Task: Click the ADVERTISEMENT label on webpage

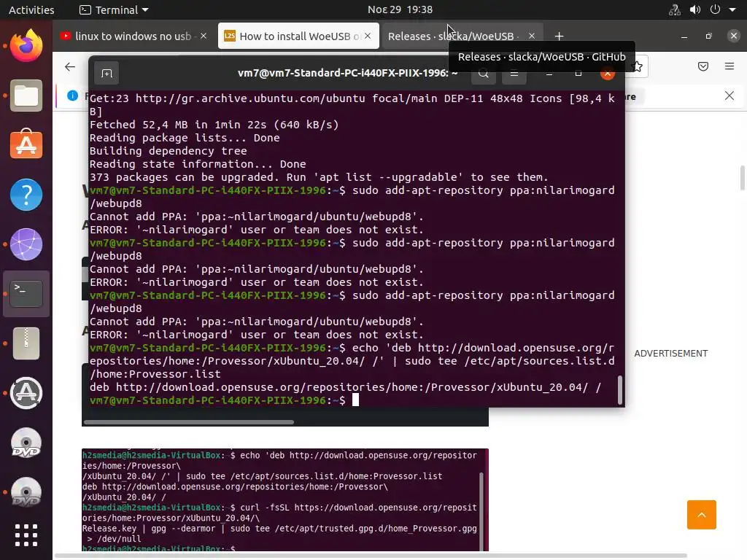Action: [x=671, y=354]
